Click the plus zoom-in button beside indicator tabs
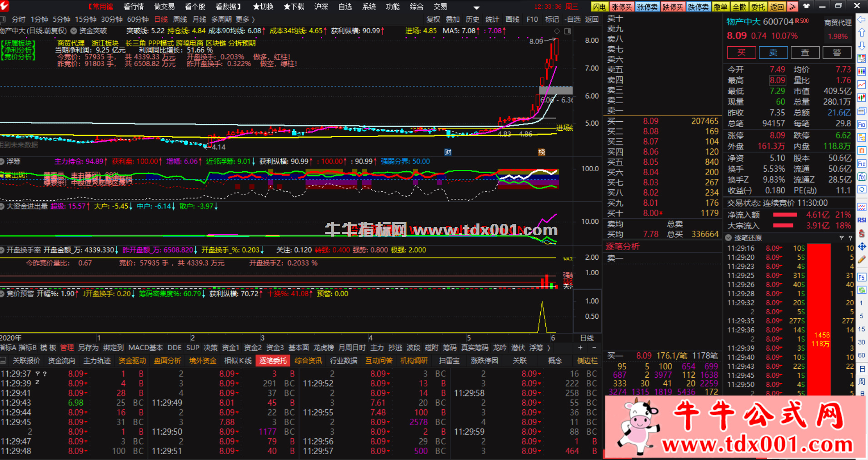Screen dimensions: 868x460 click(580, 347)
